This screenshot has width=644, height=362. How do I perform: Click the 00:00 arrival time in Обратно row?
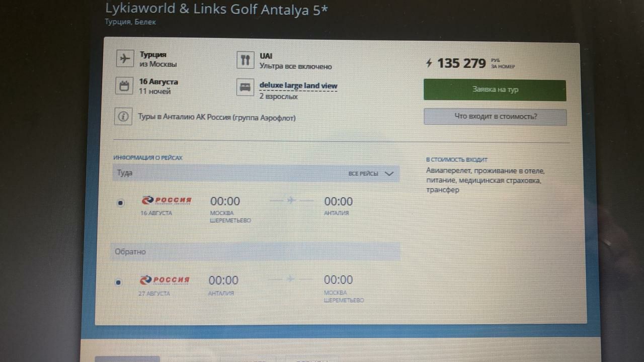tap(338, 280)
